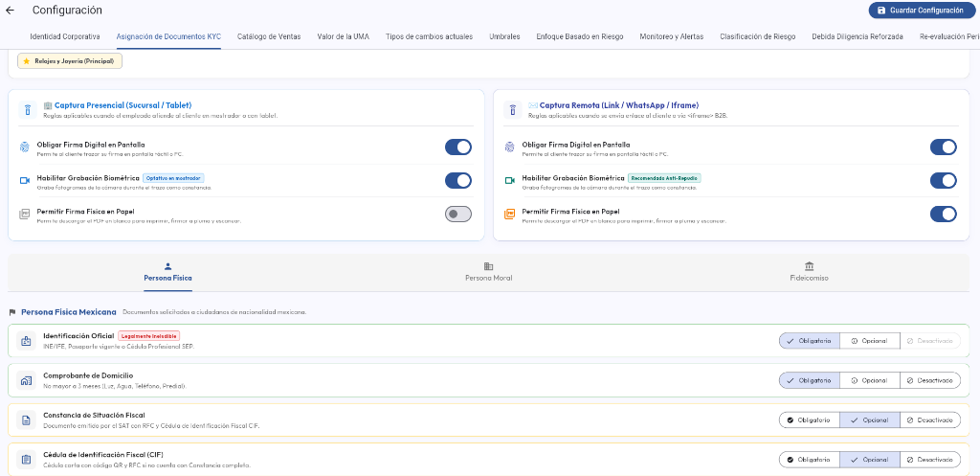Click fingerprint icon in Captura Remota firma digital row
This screenshot has width=980, height=476.
click(510, 147)
